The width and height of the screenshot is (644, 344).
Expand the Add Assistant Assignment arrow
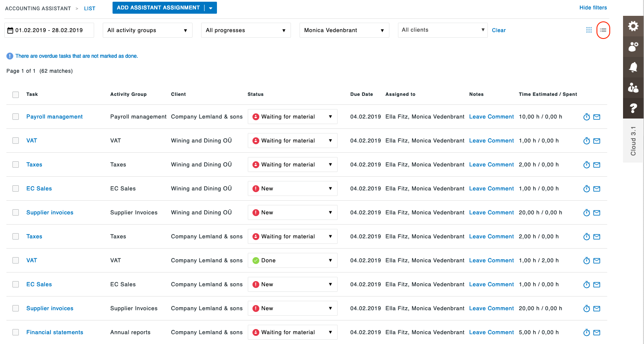210,7
